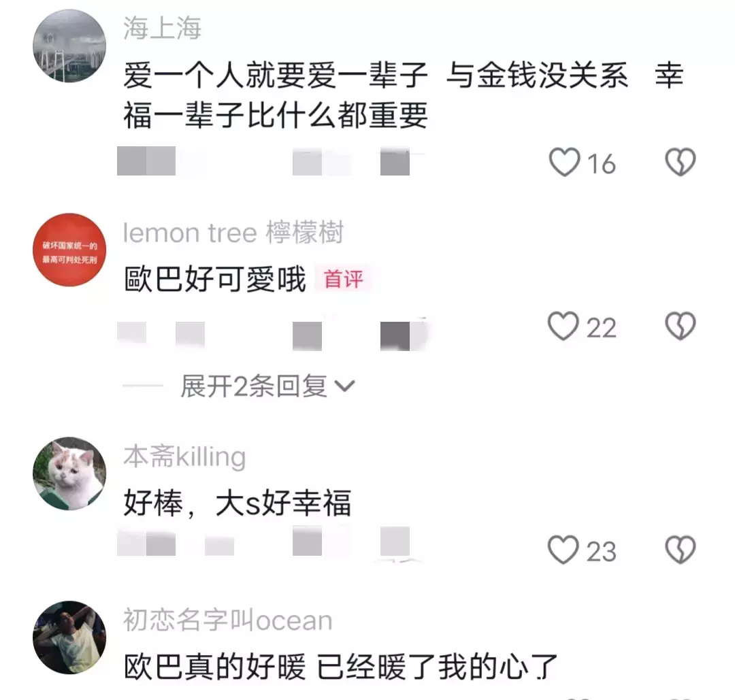Open the white cat avatar of 本斋killing
735x700 pixels.
point(69,473)
